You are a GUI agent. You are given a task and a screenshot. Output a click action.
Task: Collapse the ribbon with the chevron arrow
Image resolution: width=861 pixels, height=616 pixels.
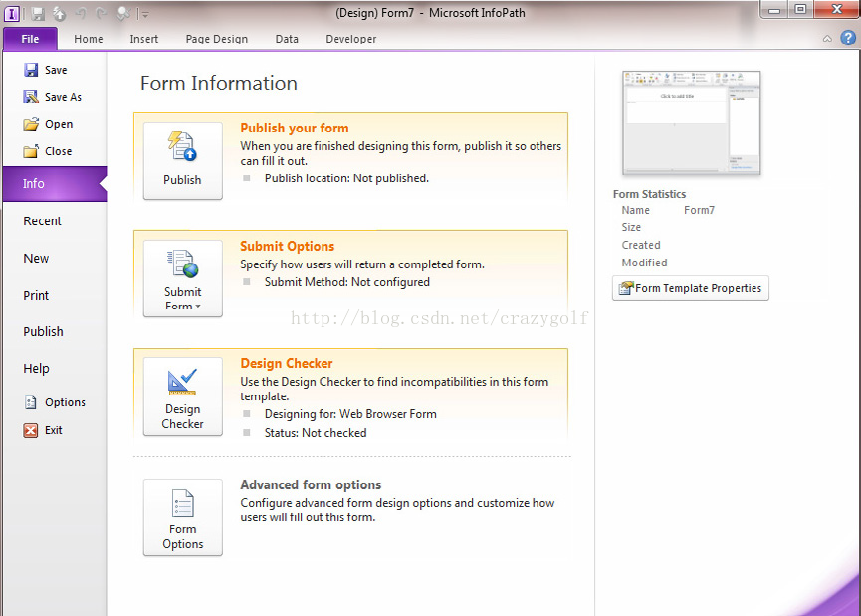[x=827, y=39]
